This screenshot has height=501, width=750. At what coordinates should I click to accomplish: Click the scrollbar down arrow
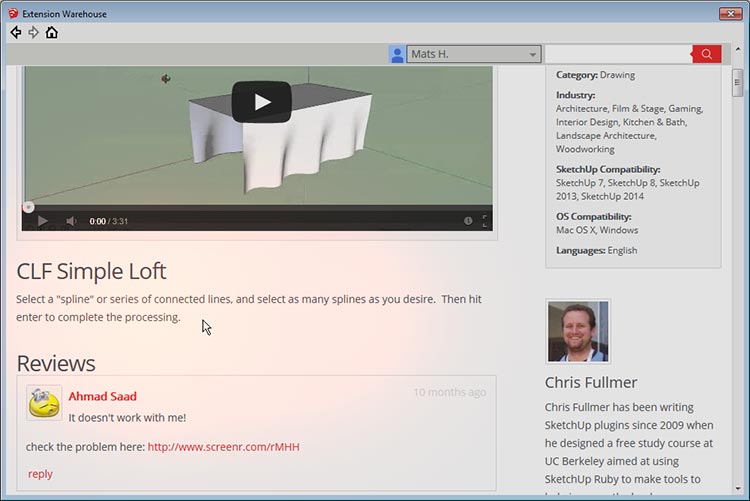click(x=737, y=489)
